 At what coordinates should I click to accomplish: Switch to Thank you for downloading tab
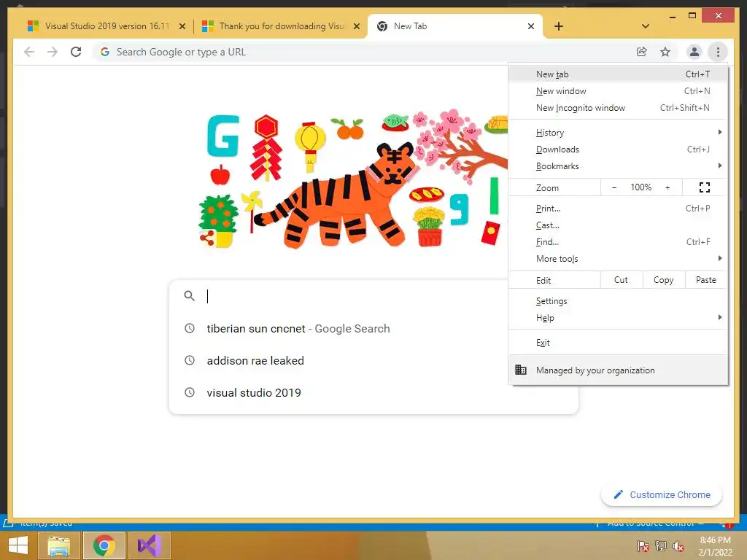[x=281, y=26]
